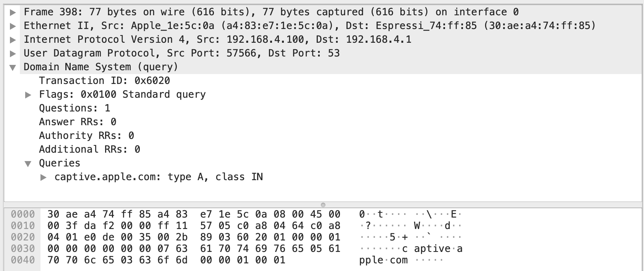Select the ASCII text 'pple com' in bytes pane

coord(384,260)
